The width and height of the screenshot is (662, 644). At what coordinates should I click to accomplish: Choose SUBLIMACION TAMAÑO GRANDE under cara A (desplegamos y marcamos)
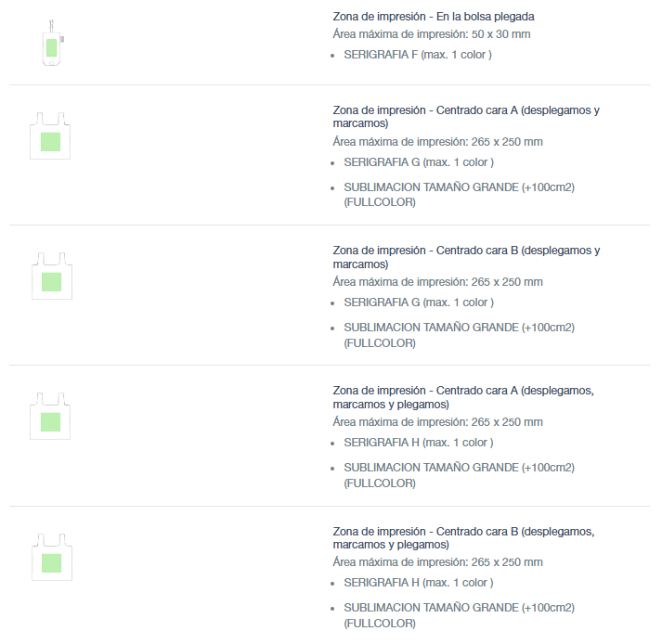(x=459, y=194)
